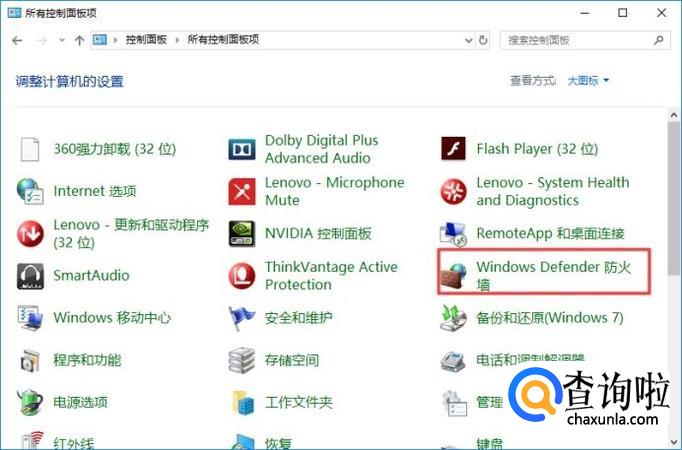Click the Lenovo System Health icon
This screenshot has height=450, width=682.
(453, 191)
